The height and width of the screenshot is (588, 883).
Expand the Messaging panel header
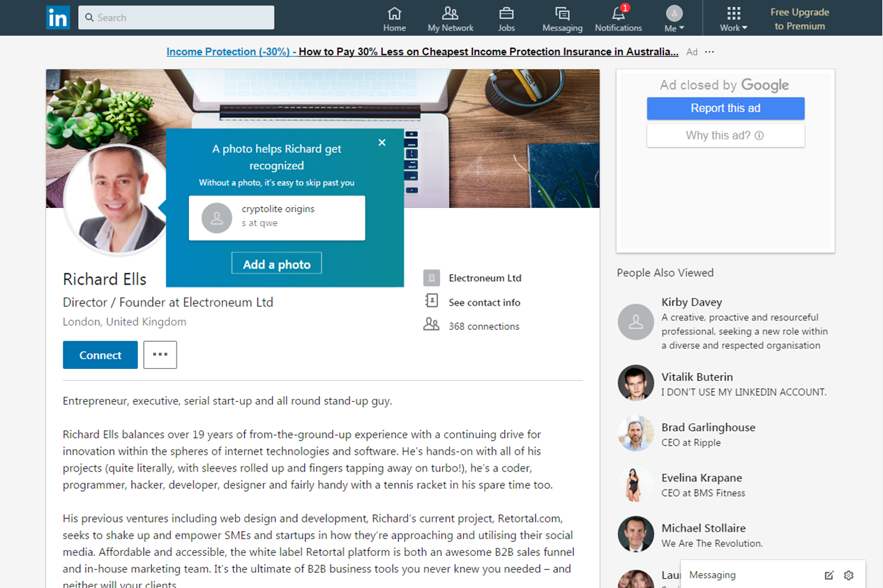coord(773,575)
